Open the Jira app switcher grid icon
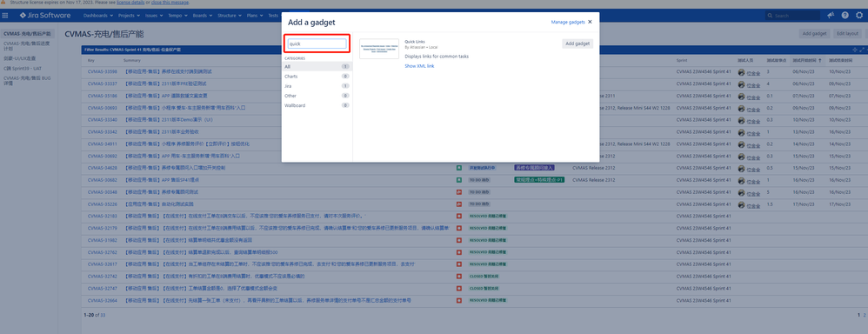868x334 pixels. (x=5, y=16)
